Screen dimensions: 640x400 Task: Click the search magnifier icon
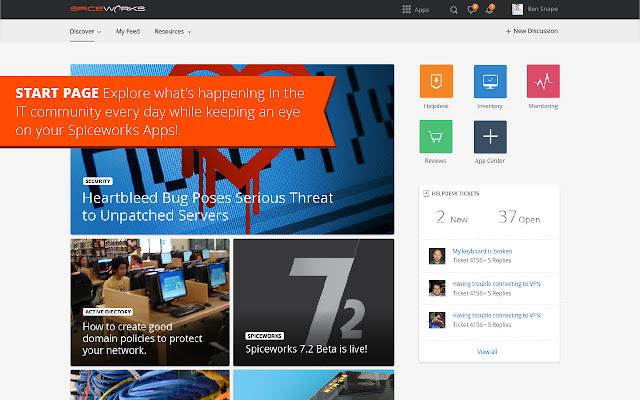point(453,9)
